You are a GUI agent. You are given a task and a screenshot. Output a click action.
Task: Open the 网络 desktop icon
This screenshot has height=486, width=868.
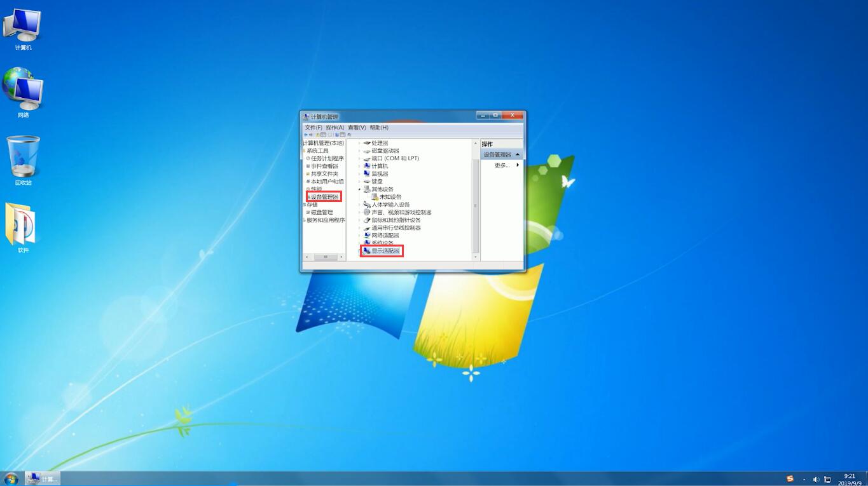[x=23, y=93]
